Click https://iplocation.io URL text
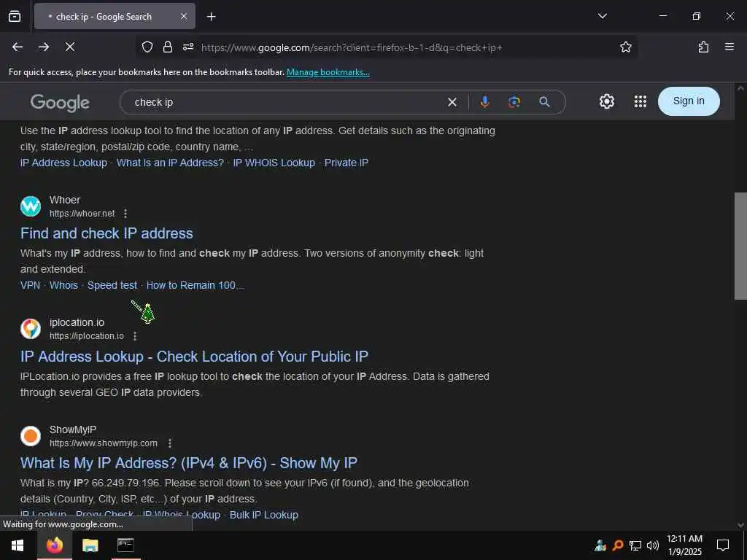Viewport: 747px width, 560px height. point(87,336)
